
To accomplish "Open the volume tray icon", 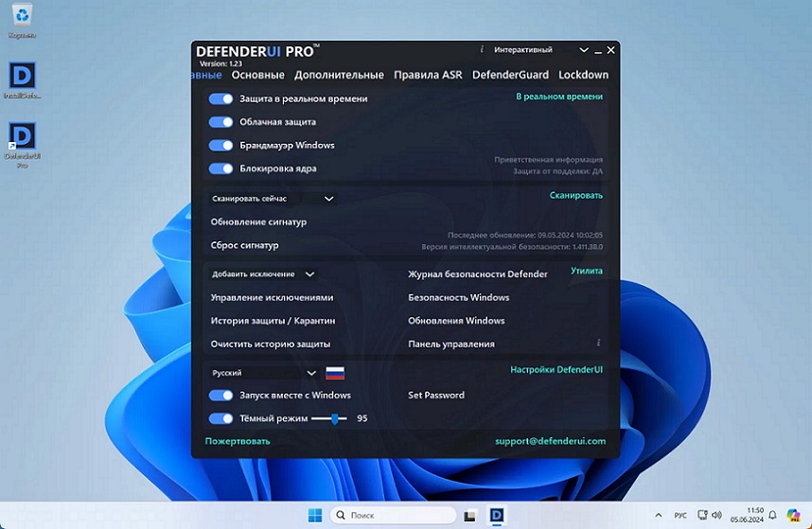I will pos(716,515).
